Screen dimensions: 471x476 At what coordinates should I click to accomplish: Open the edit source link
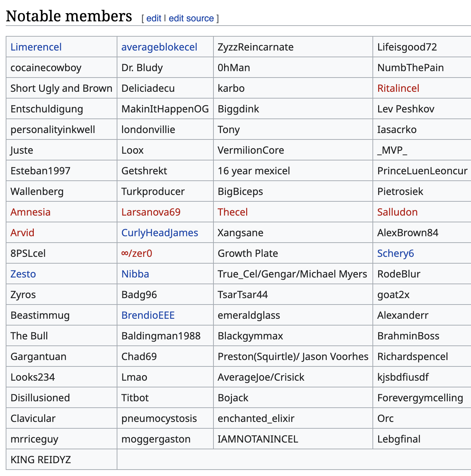click(191, 18)
